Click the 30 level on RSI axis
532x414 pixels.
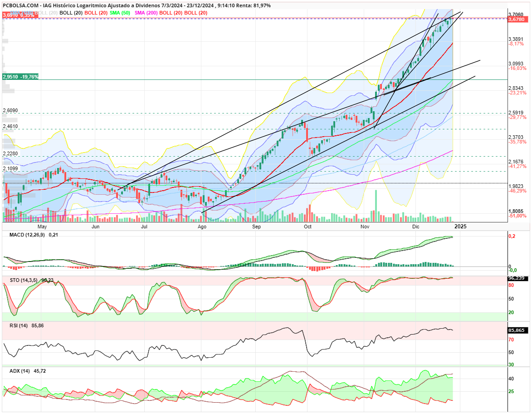[x=511, y=365]
